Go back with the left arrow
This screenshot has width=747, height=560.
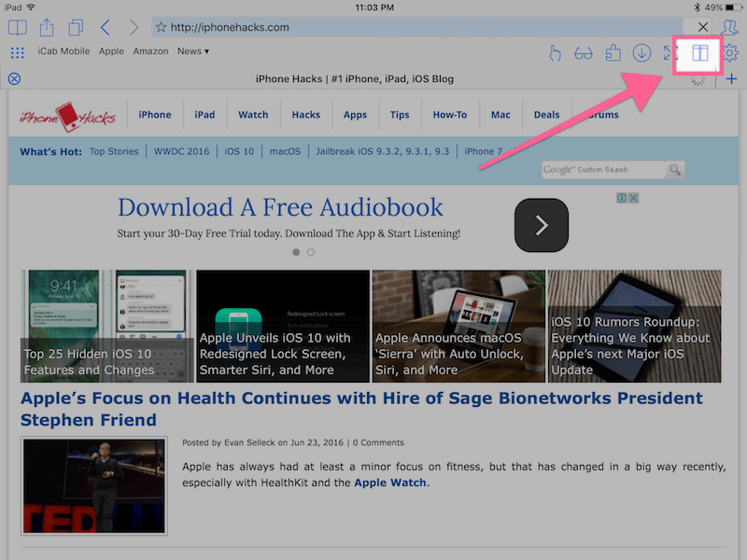105,27
